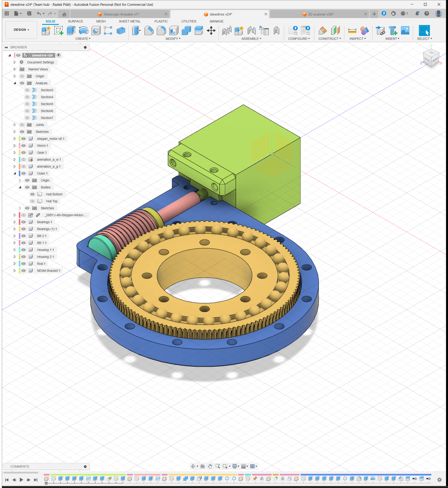The width and height of the screenshot is (448, 488).
Task: Select the Revolve tool icon
Action: coord(83,31)
